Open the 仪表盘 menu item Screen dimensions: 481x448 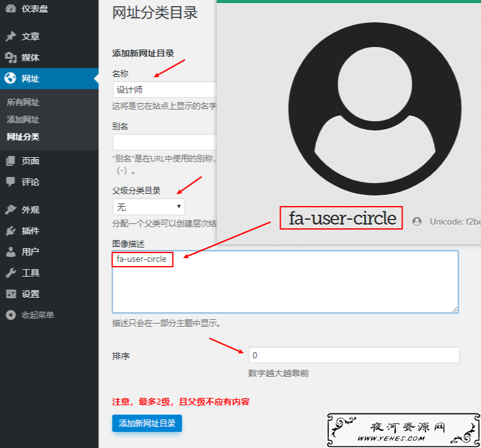(49, 9)
